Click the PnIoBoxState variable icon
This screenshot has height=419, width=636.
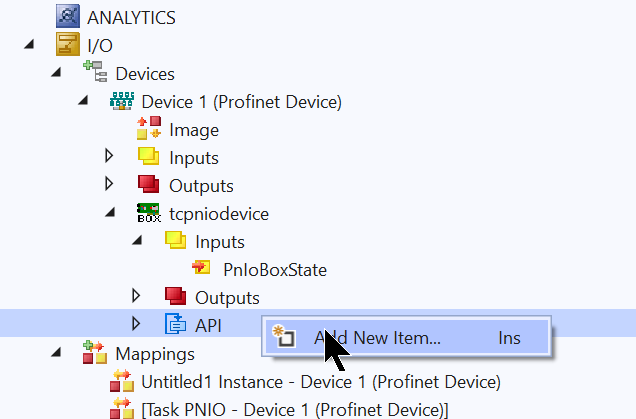[x=201, y=267]
